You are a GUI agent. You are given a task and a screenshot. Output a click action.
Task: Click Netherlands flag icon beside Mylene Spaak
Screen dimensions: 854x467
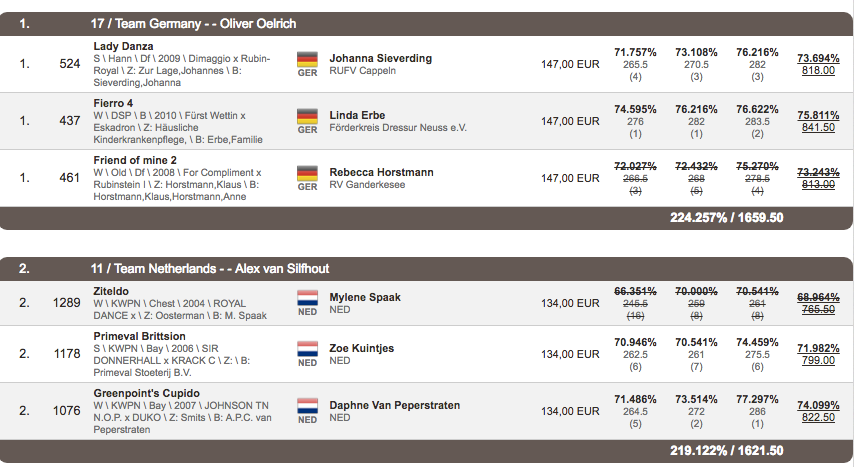tap(307, 298)
